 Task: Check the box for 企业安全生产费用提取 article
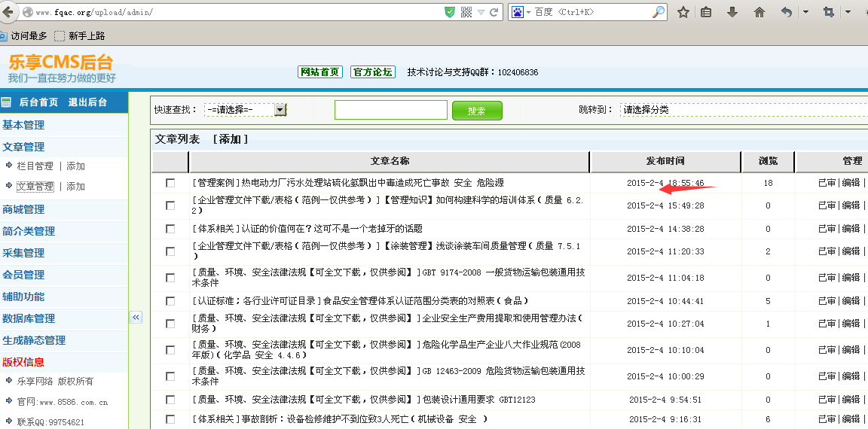[170, 324]
